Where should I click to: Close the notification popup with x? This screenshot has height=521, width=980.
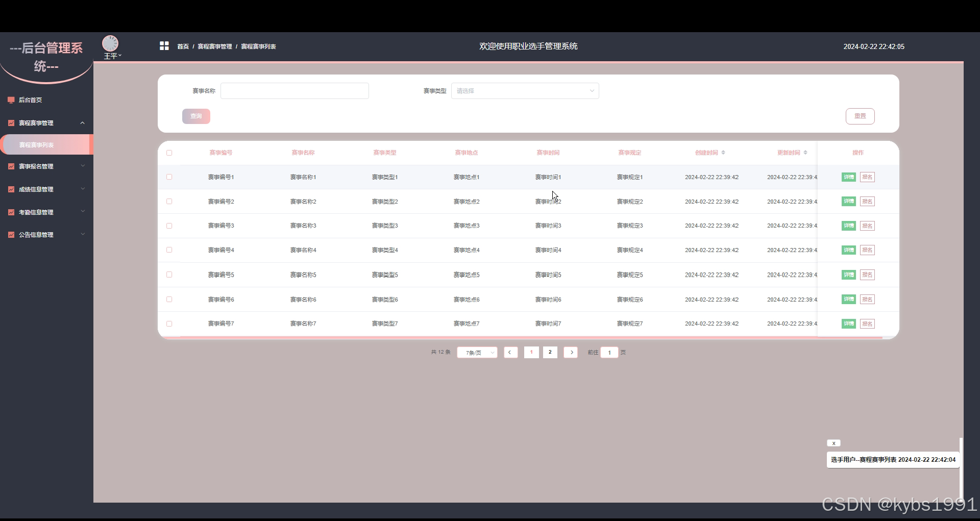(834, 443)
